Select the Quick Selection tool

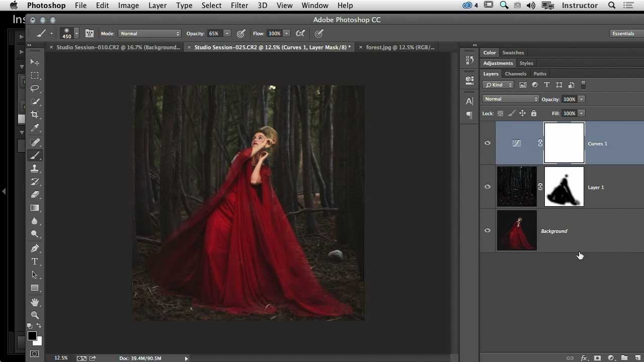35,102
